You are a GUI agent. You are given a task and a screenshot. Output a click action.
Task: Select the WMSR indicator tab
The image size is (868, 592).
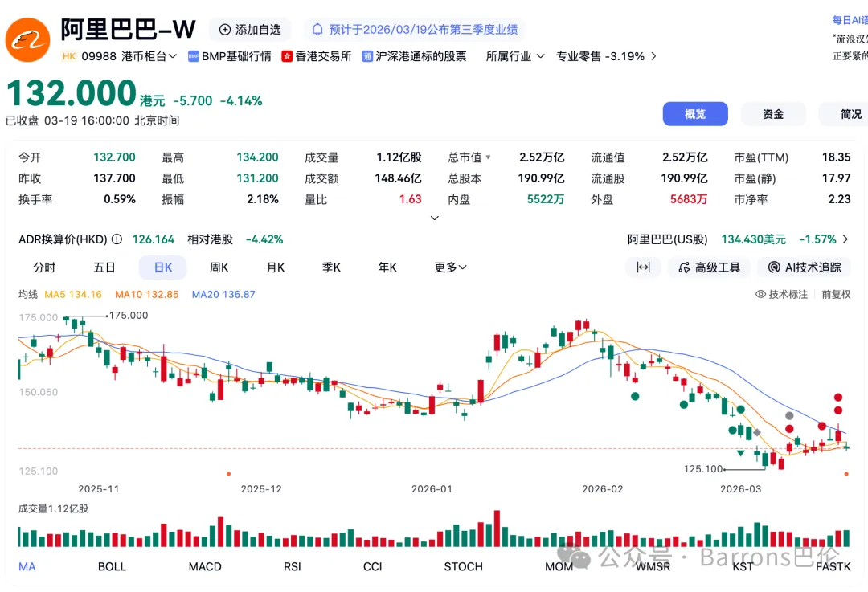coord(653,566)
